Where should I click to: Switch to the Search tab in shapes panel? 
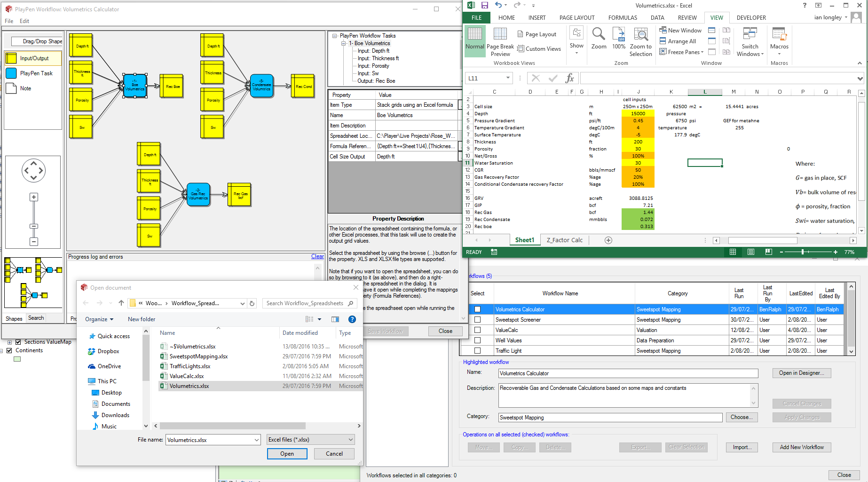click(36, 318)
